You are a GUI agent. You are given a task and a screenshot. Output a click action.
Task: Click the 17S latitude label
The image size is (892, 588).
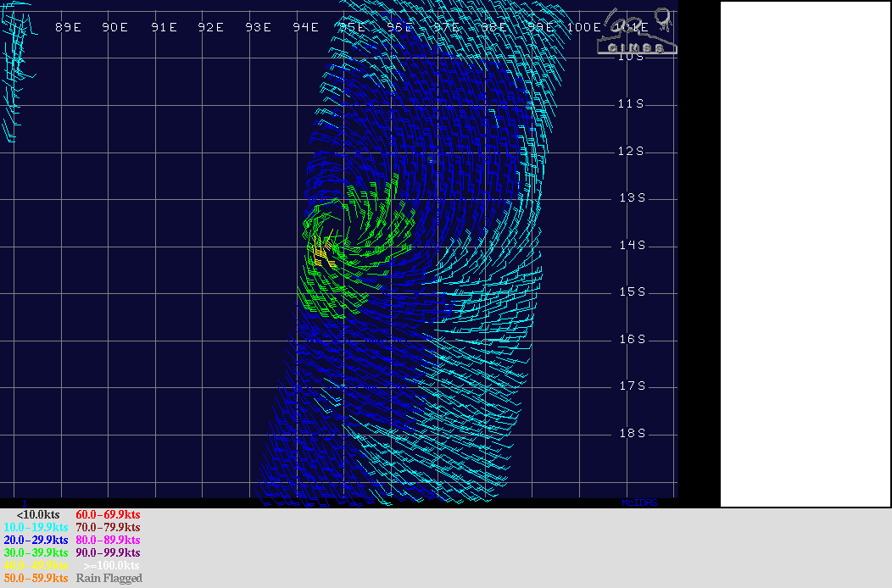[633, 386]
